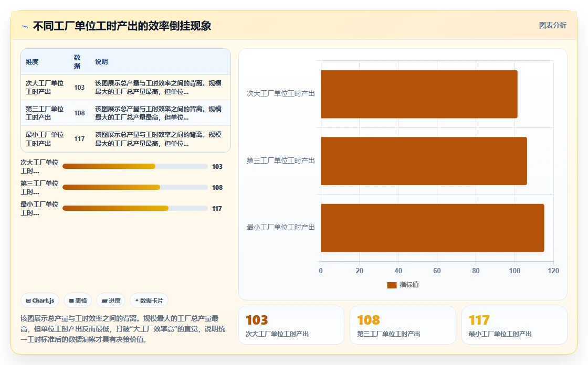Viewport: 588px width, 365px height.
Task: Click the 最小工厂 progress bar
Action: tap(135, 208)
